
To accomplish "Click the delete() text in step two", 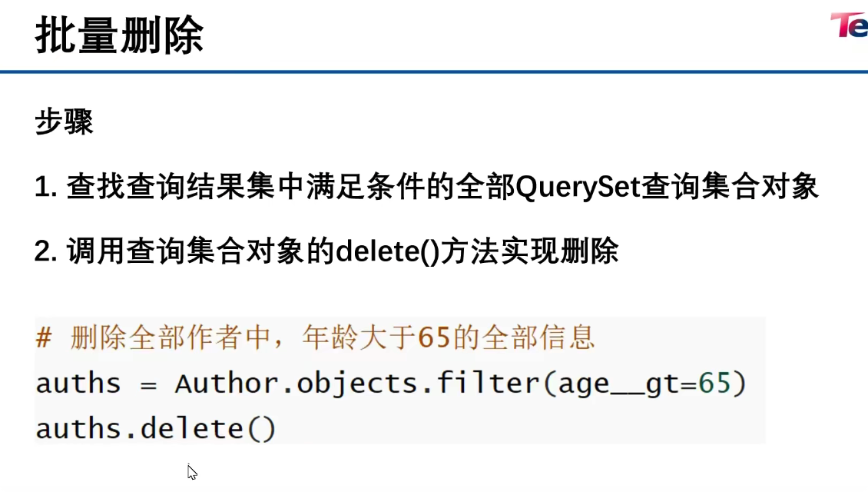I will [387, 251].
